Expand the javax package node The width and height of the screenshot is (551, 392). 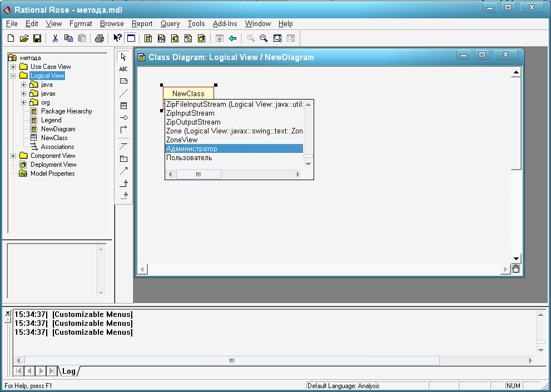pyautogui.click(x=23, y=93)
